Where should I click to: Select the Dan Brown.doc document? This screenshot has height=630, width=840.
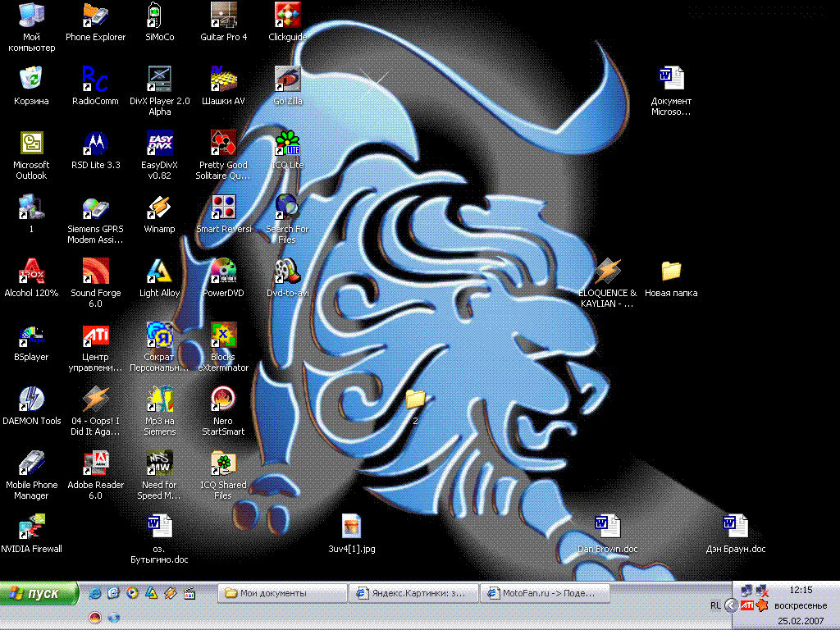tap(608, 527)
